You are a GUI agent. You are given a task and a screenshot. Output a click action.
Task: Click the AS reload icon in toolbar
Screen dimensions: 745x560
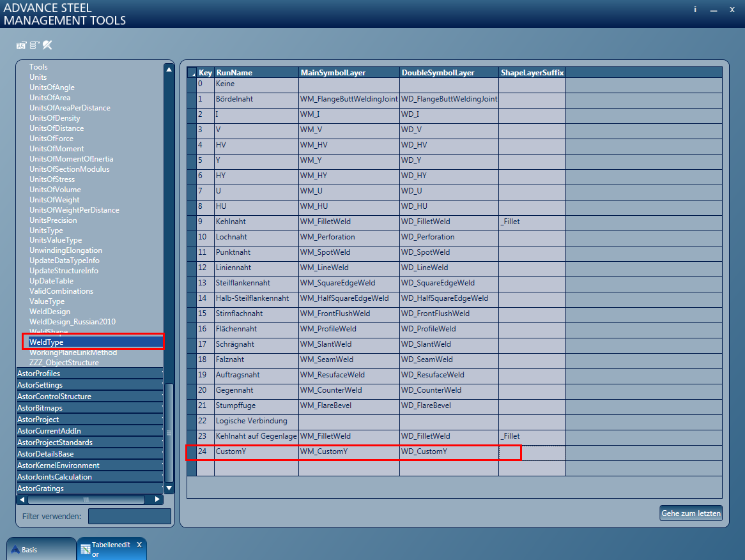[21, 45]
